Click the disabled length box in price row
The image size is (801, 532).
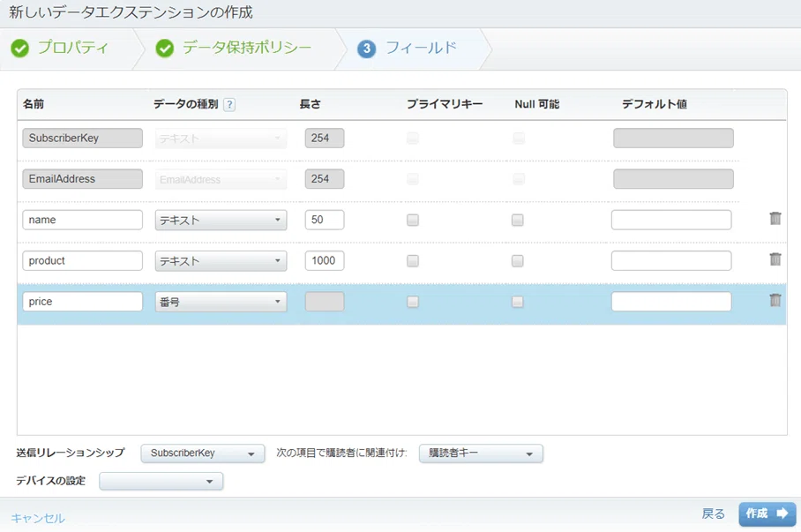click(325, 302)
